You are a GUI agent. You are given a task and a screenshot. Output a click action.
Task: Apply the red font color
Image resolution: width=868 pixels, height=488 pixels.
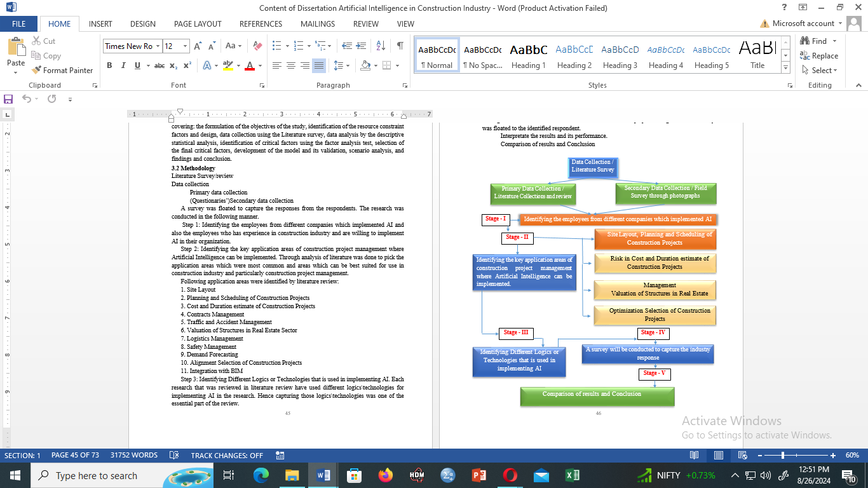pos(250,65)
